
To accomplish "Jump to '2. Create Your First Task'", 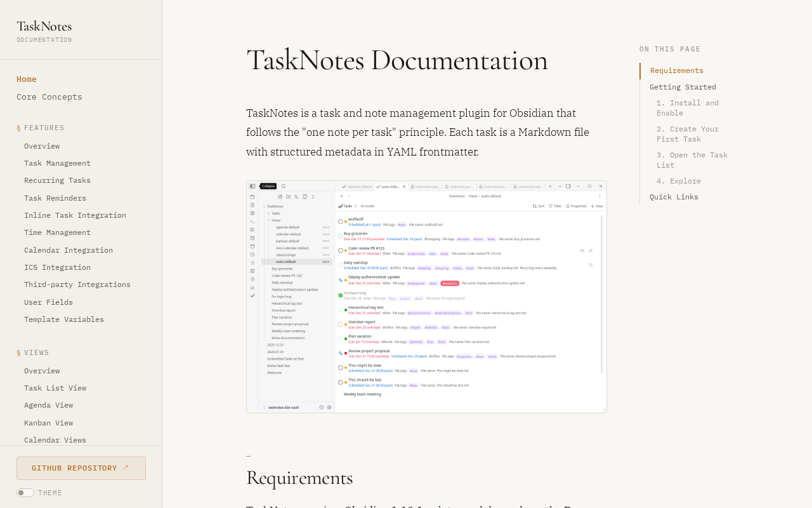I will click(688, 134).
